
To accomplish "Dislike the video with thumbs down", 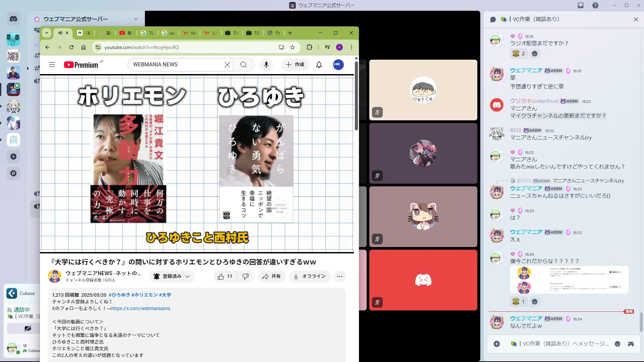I will click(x=246, y=277).
